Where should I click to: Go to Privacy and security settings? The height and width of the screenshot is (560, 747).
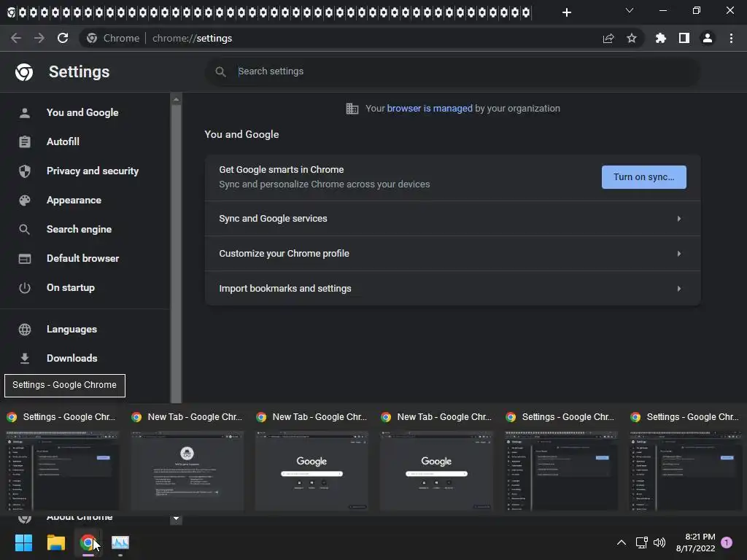(93, 171)
